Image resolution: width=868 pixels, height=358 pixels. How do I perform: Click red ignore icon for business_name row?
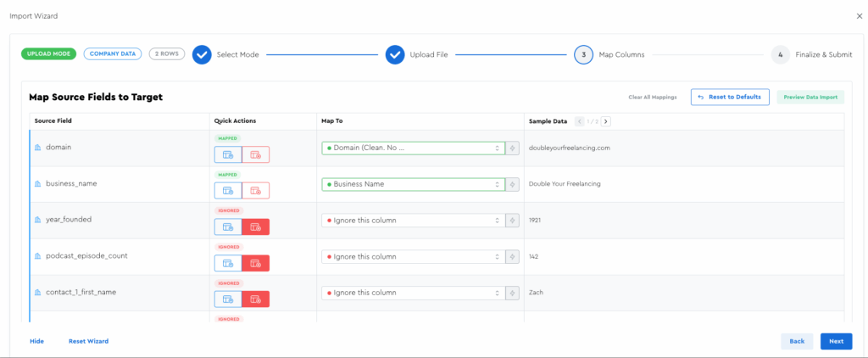coord(255,191)
